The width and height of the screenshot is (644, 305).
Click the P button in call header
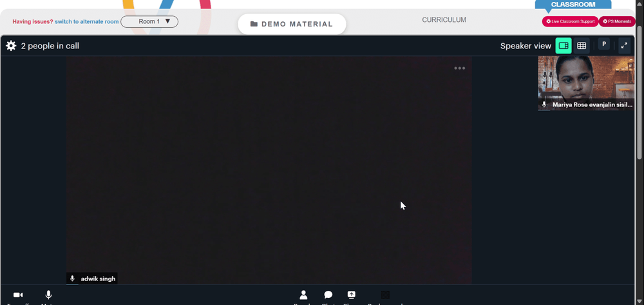(x=604, y=44)
